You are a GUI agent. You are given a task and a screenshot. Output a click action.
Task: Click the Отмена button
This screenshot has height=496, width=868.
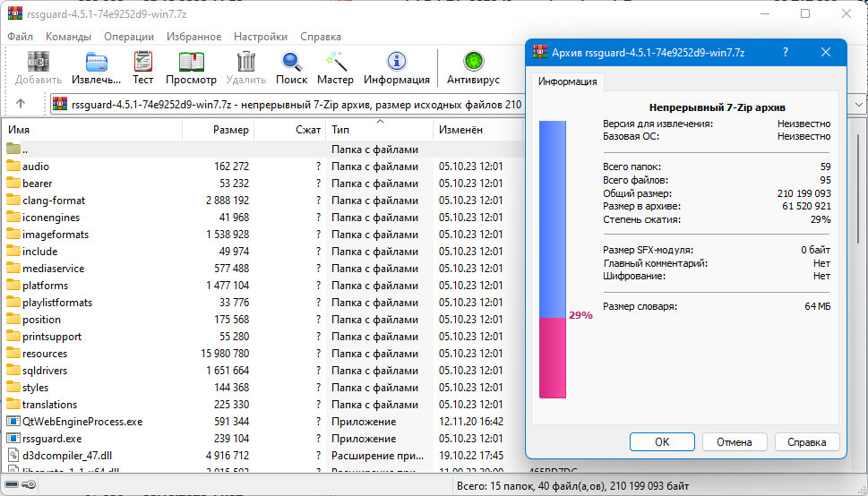(x=735, y=441)
